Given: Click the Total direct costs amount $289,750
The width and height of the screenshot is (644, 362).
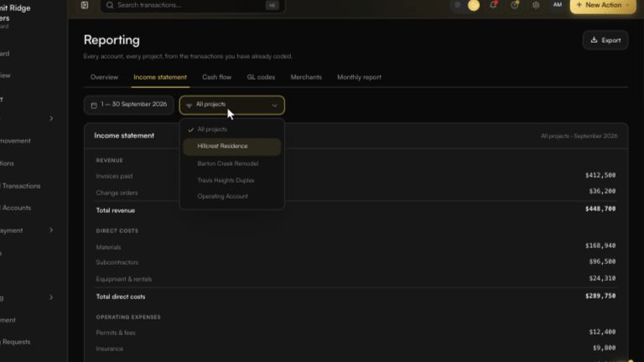Looking at the screenshot, I should [x=600, y=296].
